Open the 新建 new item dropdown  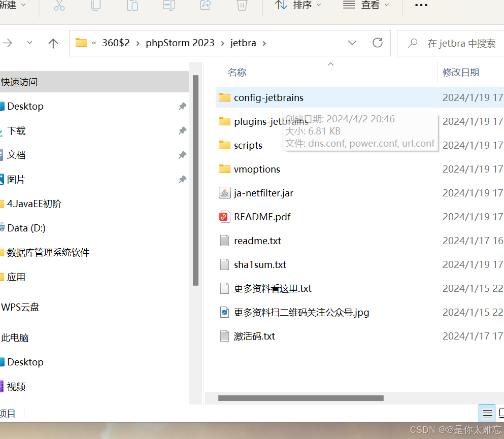point(13,5)
